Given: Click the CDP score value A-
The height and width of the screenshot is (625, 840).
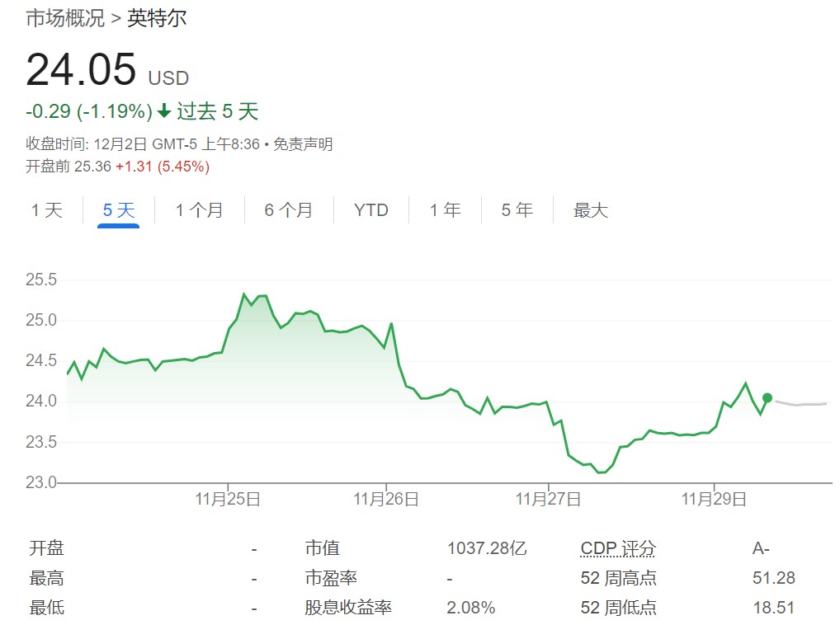Looking at the screenshot, I should coord(761,548).
